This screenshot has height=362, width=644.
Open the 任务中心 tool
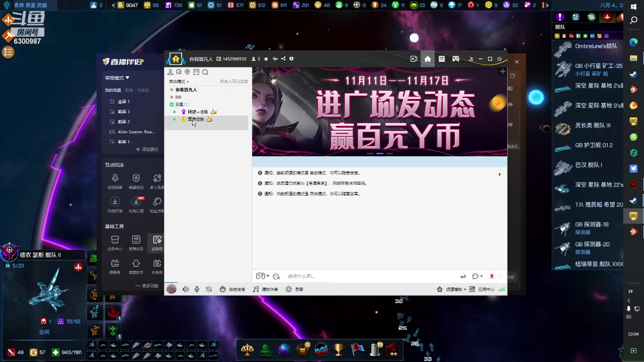tap(115, 243)
